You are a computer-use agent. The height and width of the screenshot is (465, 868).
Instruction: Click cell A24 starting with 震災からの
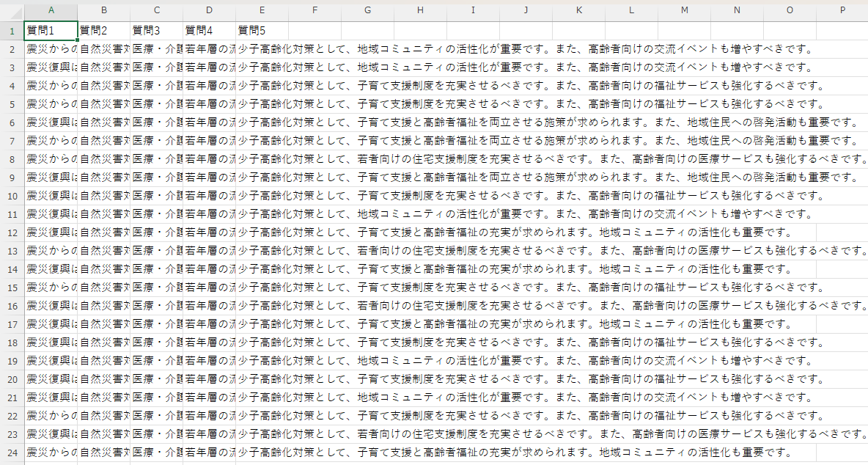(51, 451)
